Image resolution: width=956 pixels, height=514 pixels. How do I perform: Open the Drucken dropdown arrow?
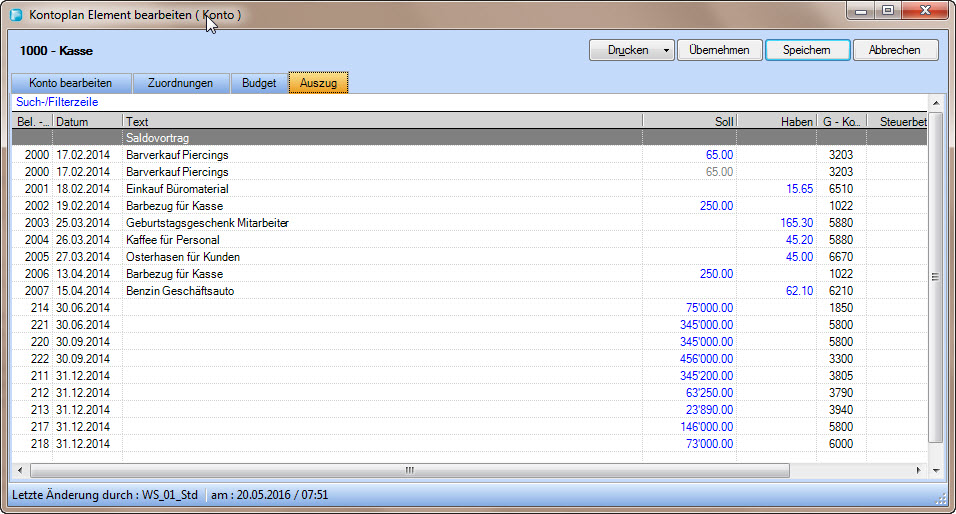(666, 50)
